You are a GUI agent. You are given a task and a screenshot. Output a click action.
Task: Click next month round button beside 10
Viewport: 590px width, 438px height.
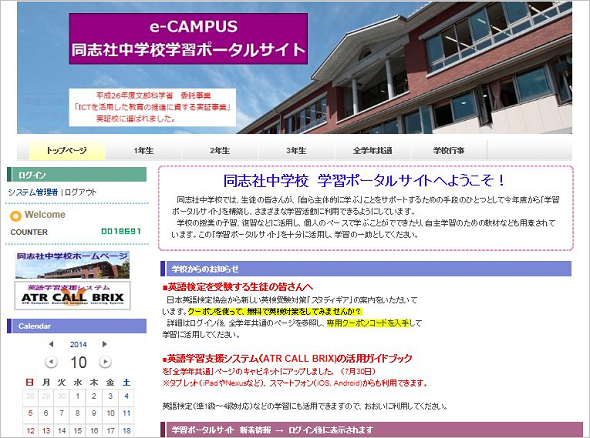[105, 362]
